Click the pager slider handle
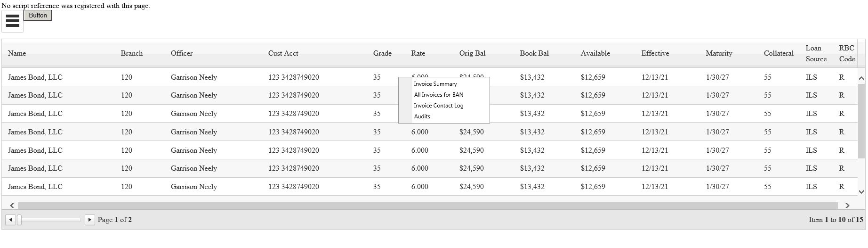 pos(19,220)
